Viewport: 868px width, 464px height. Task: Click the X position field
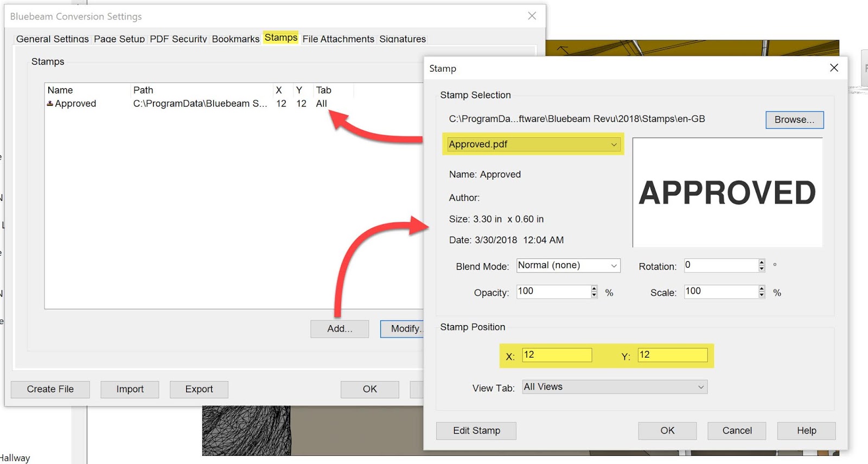point(557,355)
